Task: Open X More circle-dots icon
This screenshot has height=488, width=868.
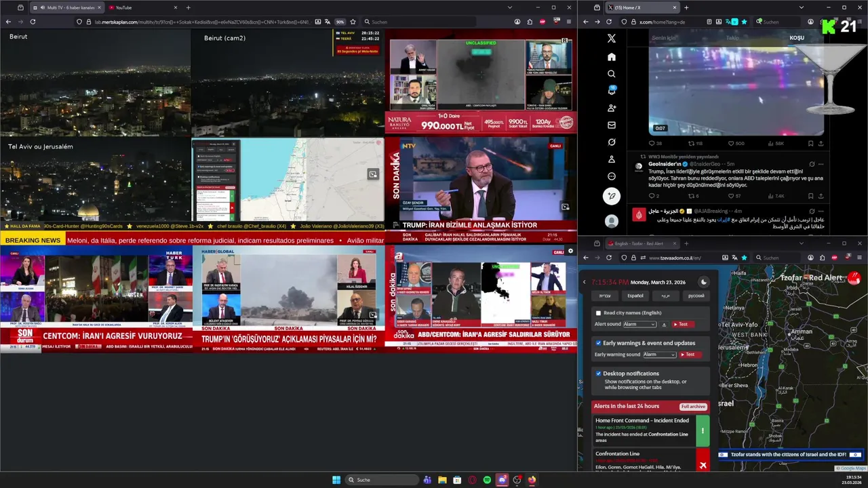Action: 612,176
